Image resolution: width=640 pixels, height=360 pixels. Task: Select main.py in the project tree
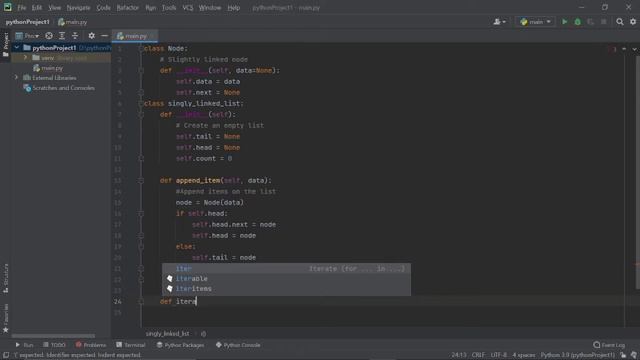(52, 68)
